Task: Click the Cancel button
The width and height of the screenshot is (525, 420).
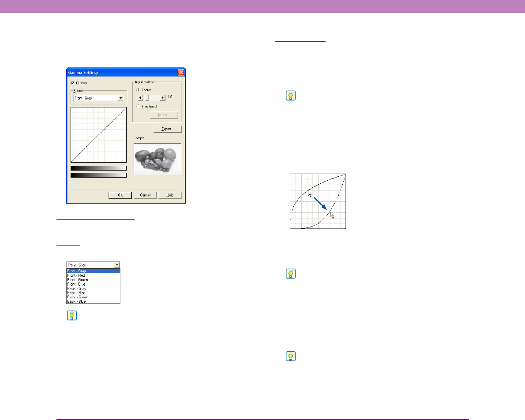Action: [x=145, y=195]
